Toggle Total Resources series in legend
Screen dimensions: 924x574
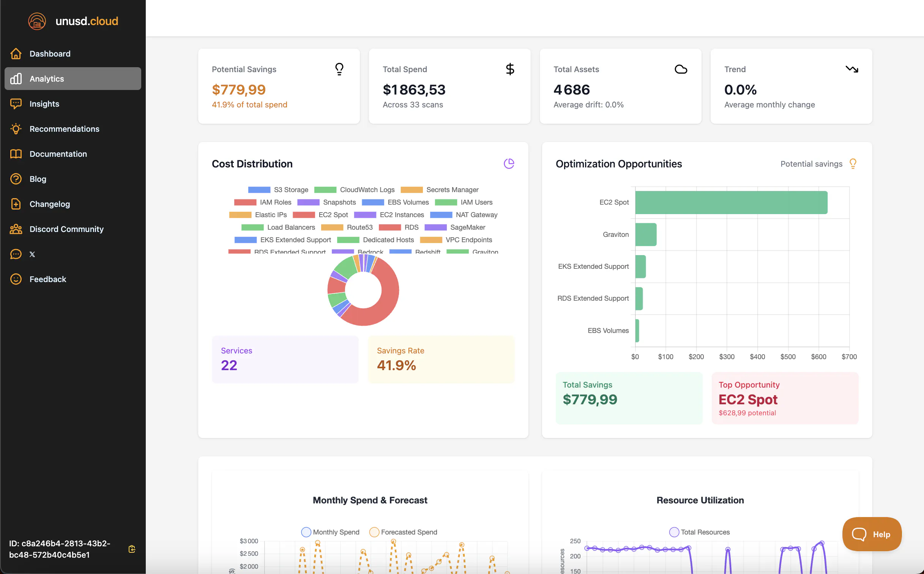(699, 532)
